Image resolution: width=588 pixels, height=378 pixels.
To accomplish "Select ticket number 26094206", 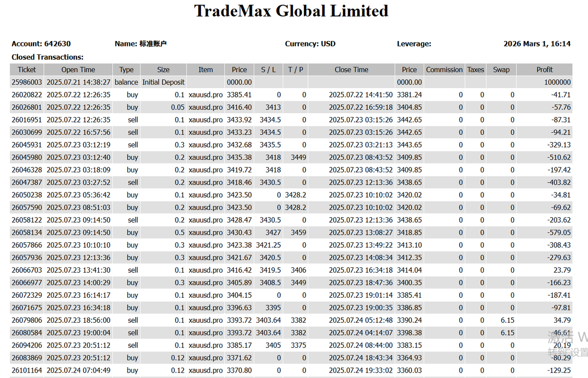I will 27,345.
